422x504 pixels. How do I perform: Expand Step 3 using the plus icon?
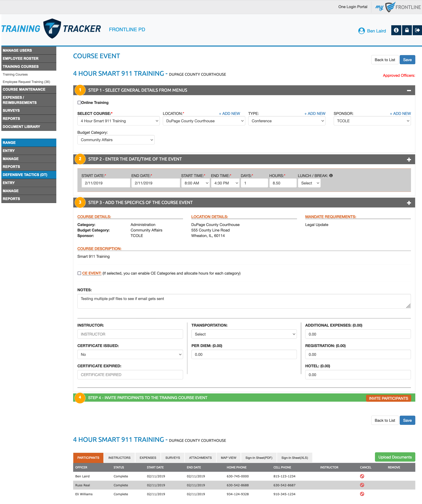(x=409, y=203)
